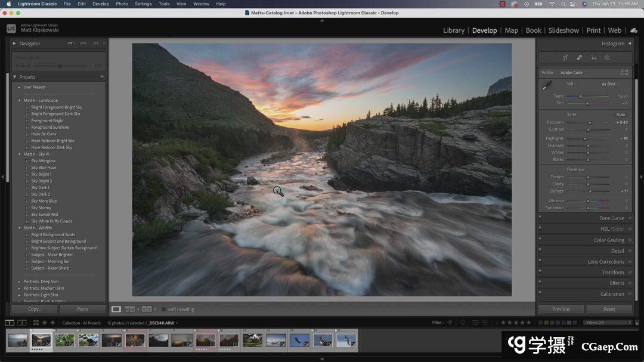Click the plus icon in Presets panel

[102, 77]
